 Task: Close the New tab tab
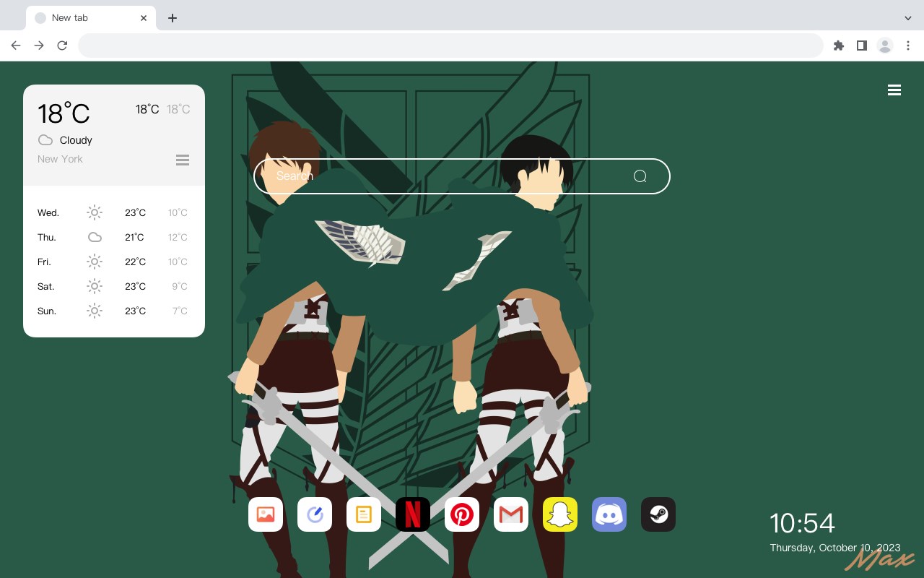tap(144, 18)
